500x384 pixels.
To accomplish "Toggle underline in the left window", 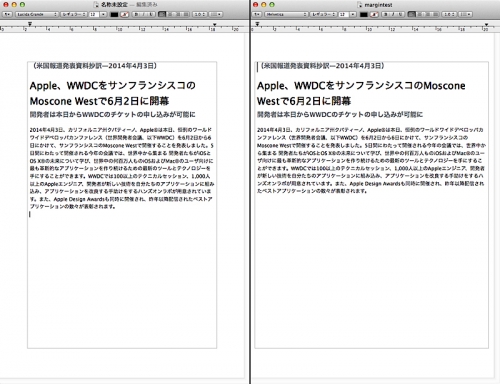I will [x=151, y=14].
